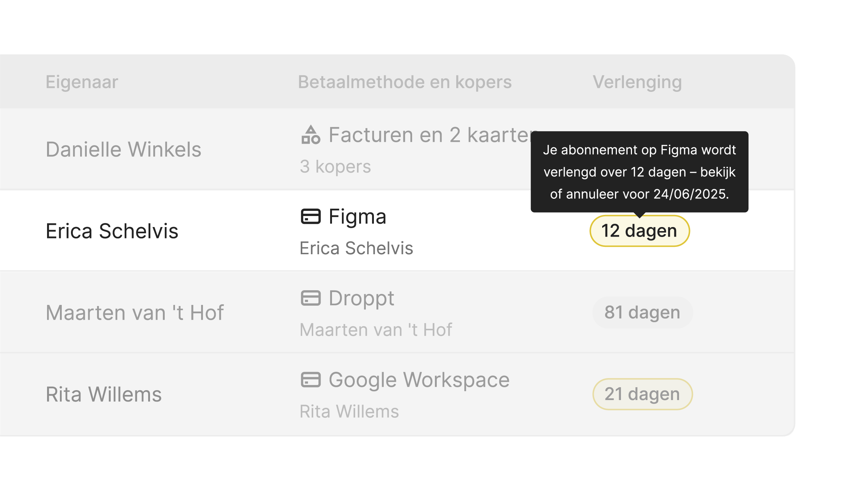
Task: Click the 81 dagen renewal badge
Action: tap(642, 313)
